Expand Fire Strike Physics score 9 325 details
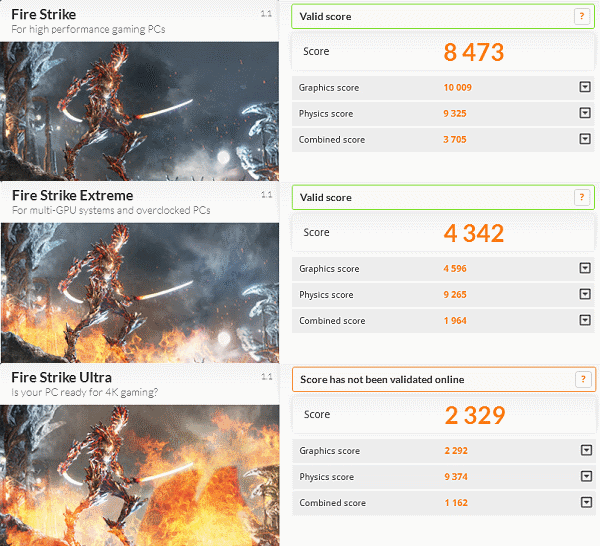 point(585,113)
